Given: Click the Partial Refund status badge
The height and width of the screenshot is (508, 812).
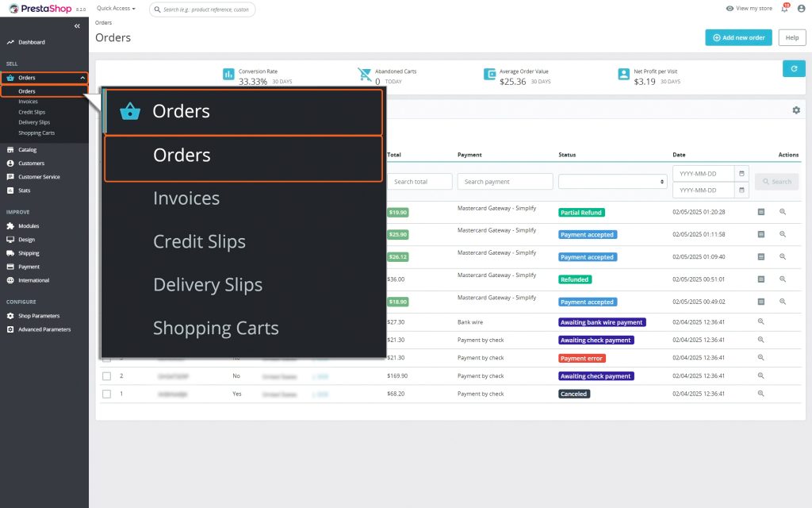Looking at the screenshot, I should point(581,213).
